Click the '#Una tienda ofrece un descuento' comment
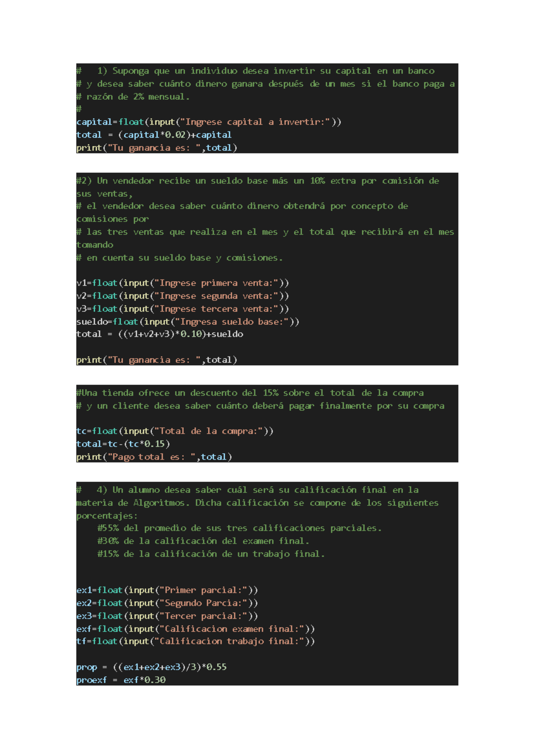This screenshot has width=534, height=756. click(x=250, y=393)
